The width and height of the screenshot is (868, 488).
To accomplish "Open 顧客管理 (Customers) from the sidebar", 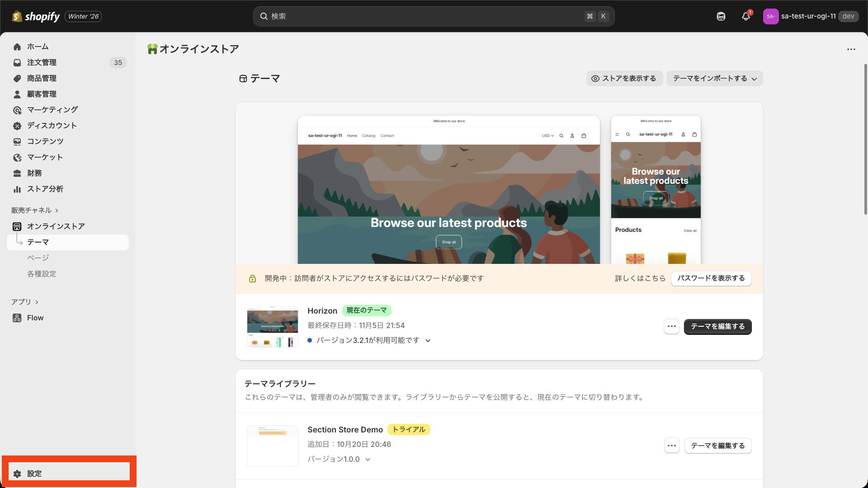I will pos(42,94).
